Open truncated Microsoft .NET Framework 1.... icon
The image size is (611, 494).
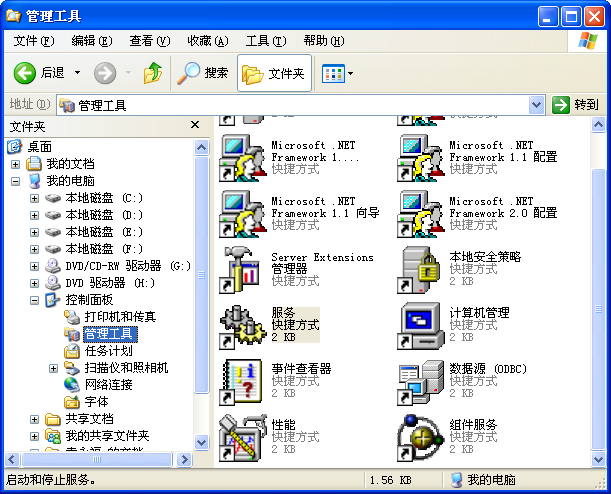click(243, 157)
